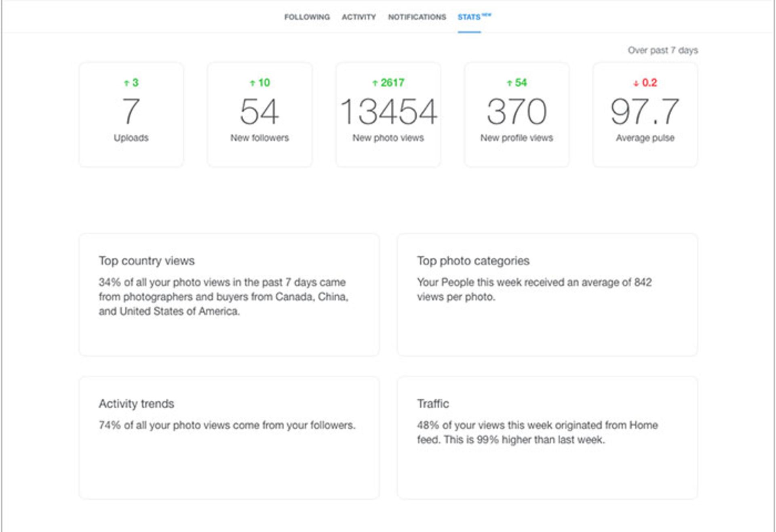Viewport: 776px width, 532px height.
Task: Click the Average pulse card
Action: coord(645,114)
